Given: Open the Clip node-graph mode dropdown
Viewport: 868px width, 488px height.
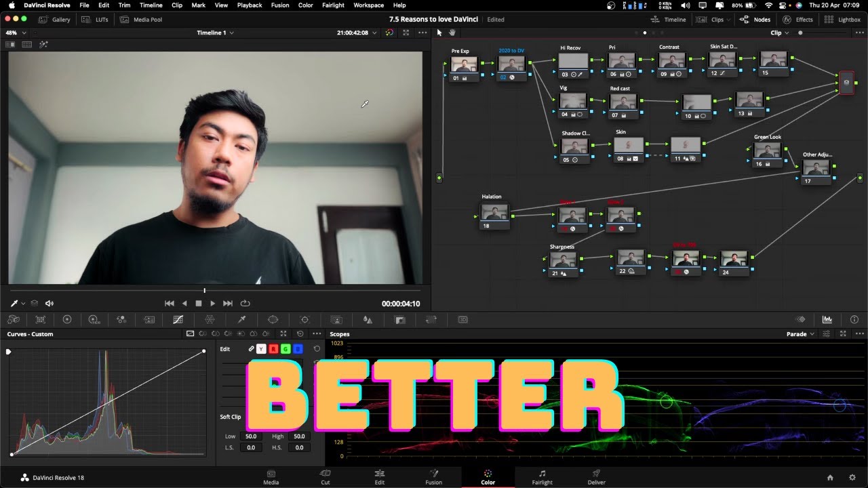Looking at the screenshot, I should (x=780, y=33).
